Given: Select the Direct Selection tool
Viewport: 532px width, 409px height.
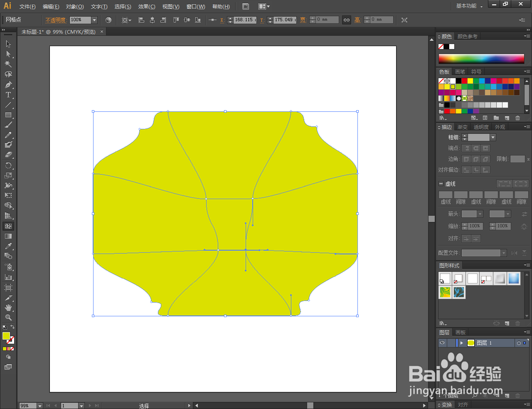Looking at the screenshot, I should point(8,54).
